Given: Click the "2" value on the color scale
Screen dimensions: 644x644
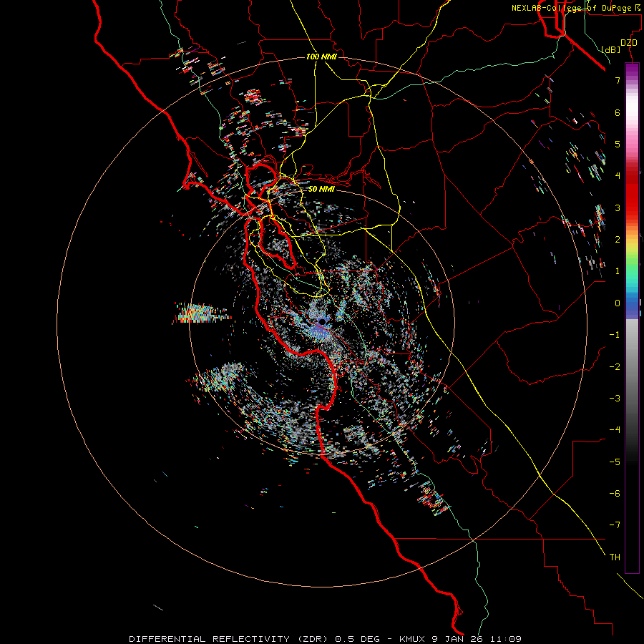Looking at the screenshot, I should click(x=618, y=240).
